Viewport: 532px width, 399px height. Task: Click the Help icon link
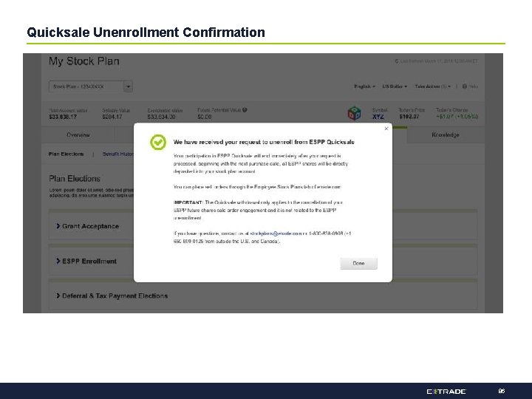click(470, 86)
